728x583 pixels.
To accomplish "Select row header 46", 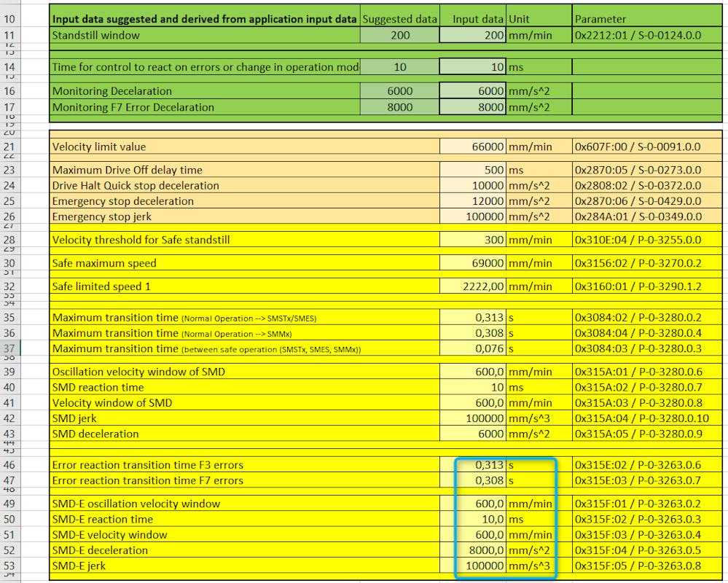I will [9, 465].
